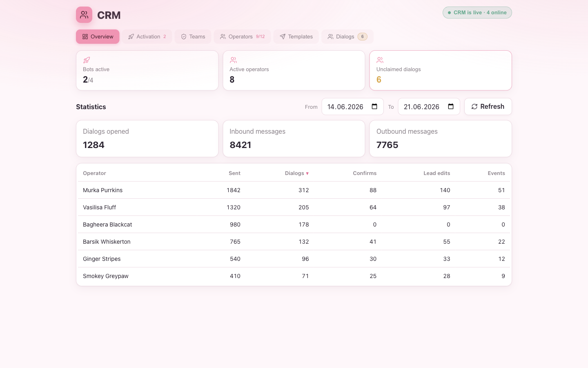Click the From date field 14.06.2026
The width and height of the screenshot is (588, 368).
point(352,107)
